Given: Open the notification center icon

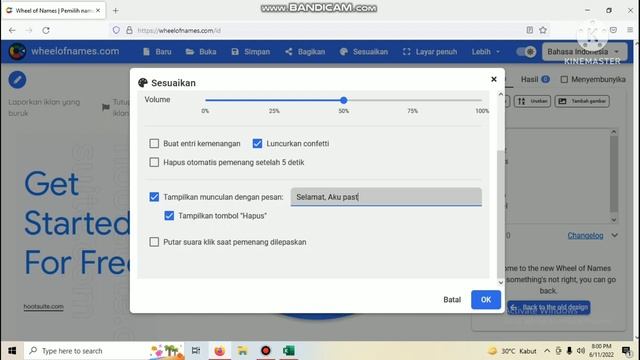Looking at the screenshot, I should 627,351.
